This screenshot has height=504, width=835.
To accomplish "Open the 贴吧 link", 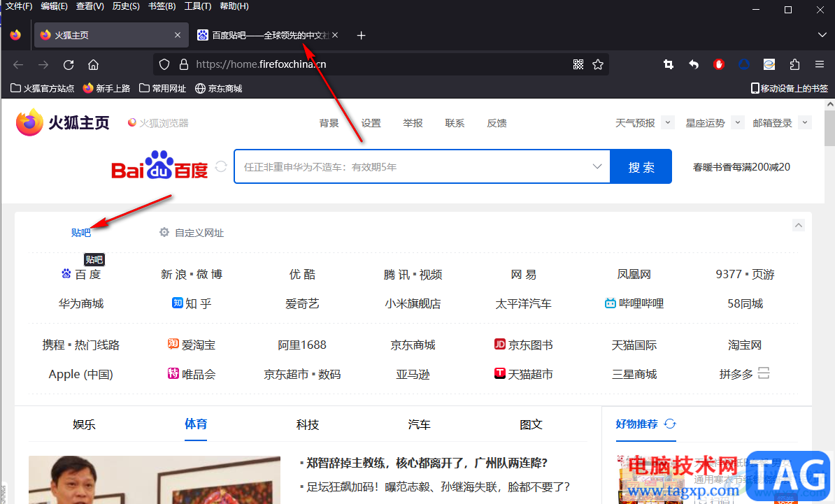I will 81,233.
